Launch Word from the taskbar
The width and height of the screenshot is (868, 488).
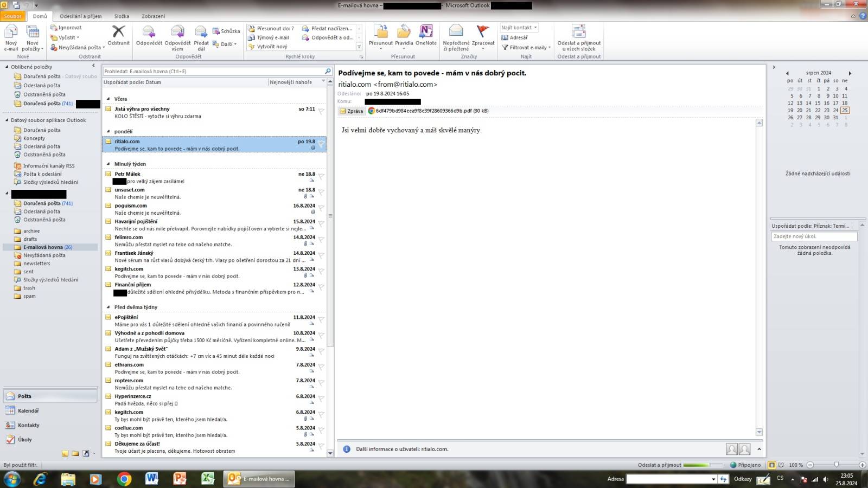click(151, 479)
